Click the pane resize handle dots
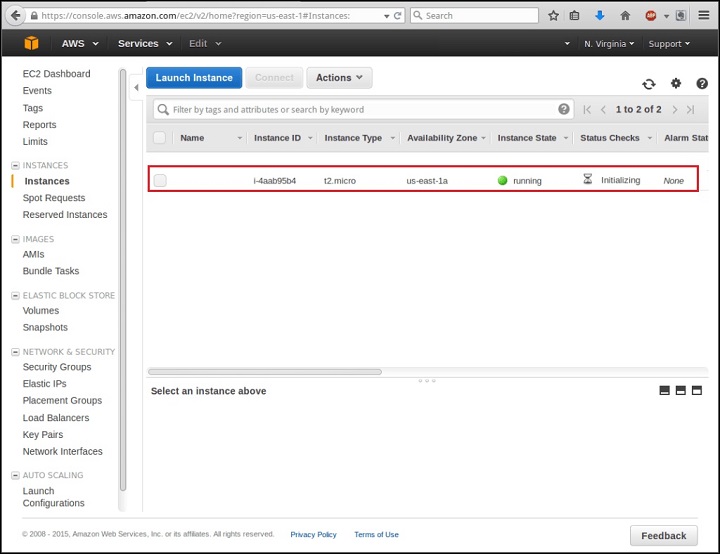 [427, 381]
